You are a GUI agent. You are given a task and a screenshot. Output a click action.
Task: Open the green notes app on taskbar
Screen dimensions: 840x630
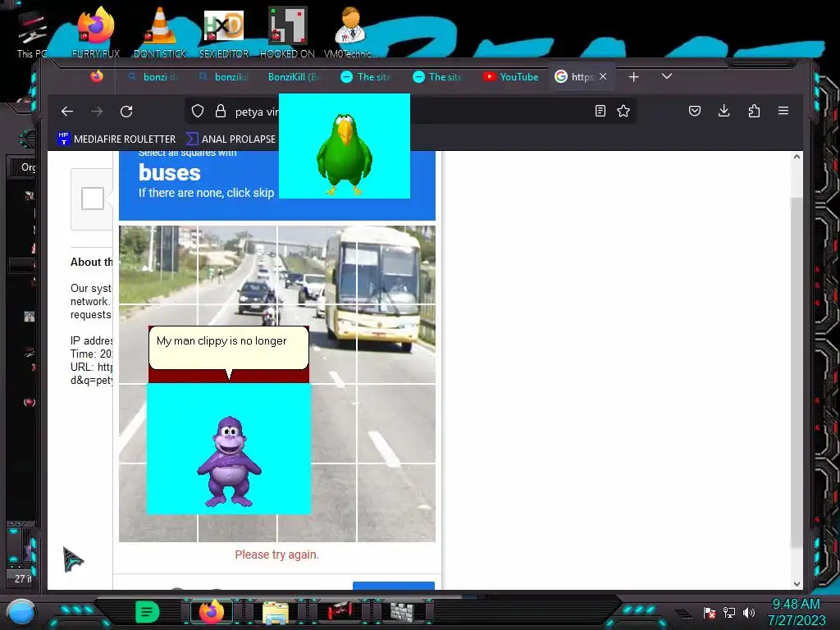point(148,612)
